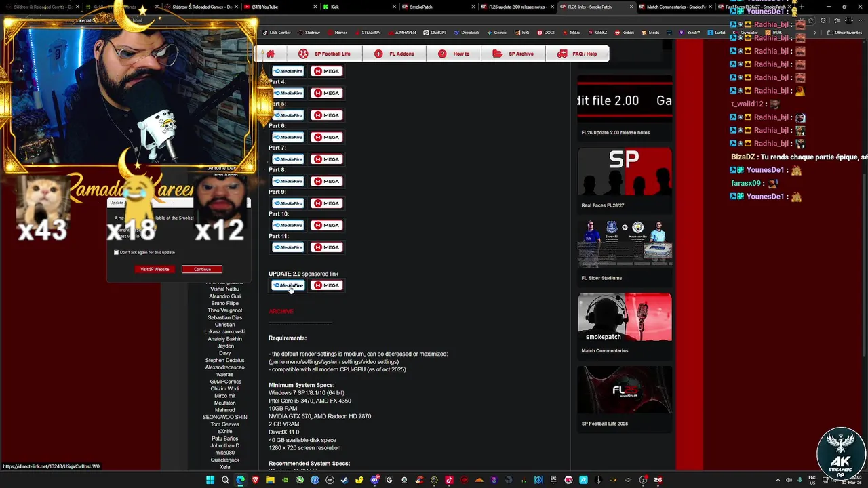Click the taskbar Search icon

pos(225,480)
